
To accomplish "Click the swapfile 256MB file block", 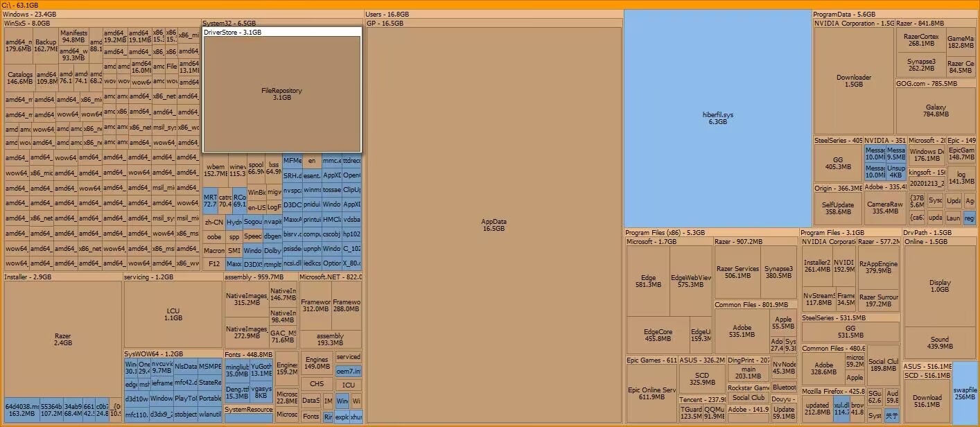I will [965, 393].
